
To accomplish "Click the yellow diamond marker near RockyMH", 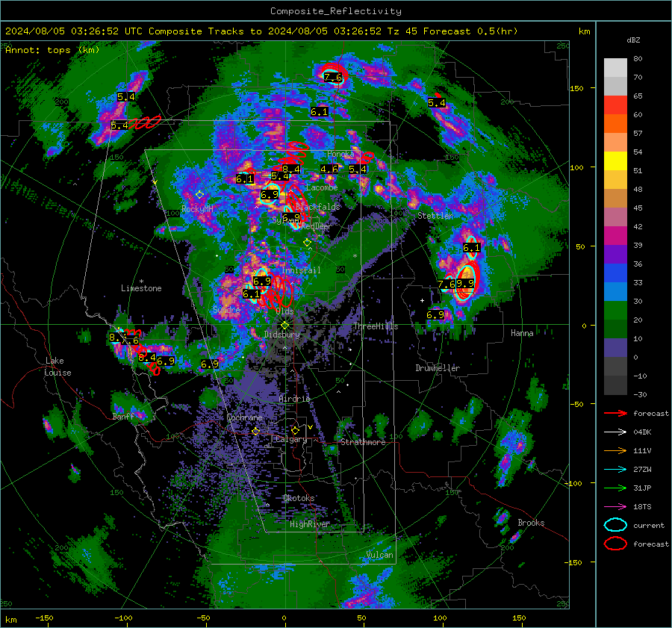I will point(199,195).
